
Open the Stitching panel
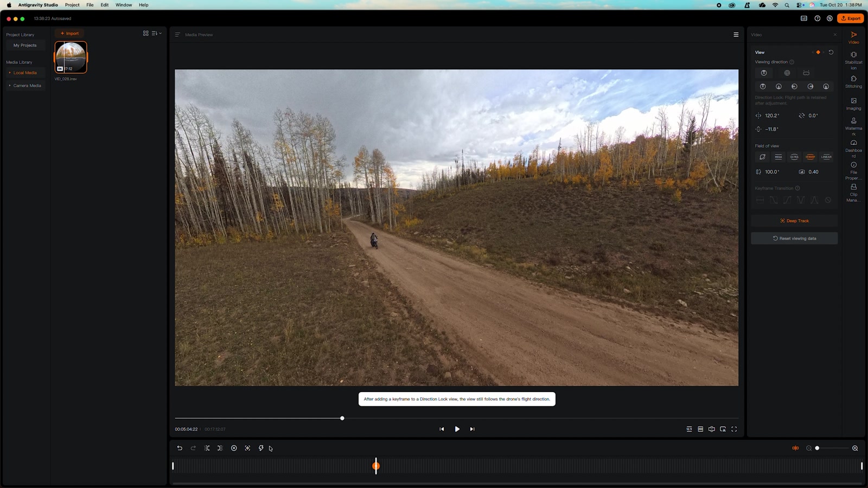click(853, 82)
